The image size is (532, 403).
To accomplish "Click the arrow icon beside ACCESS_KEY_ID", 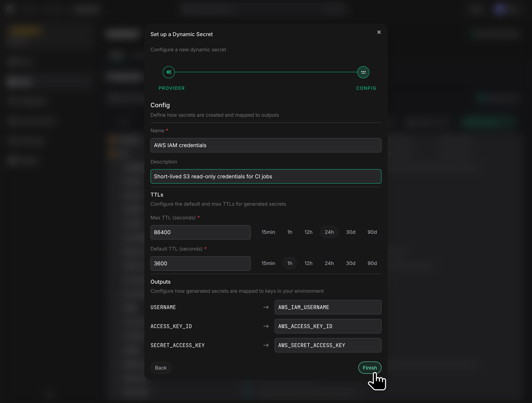I will 266,326.
